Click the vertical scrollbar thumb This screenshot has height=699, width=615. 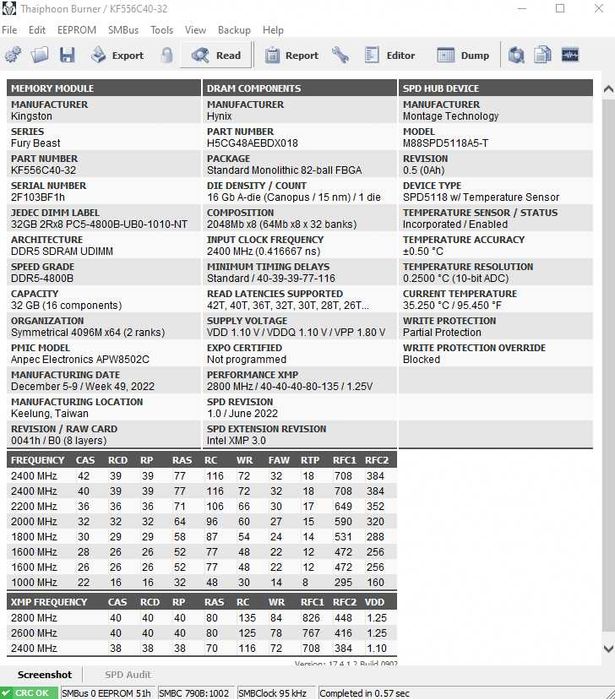(608, 366)
